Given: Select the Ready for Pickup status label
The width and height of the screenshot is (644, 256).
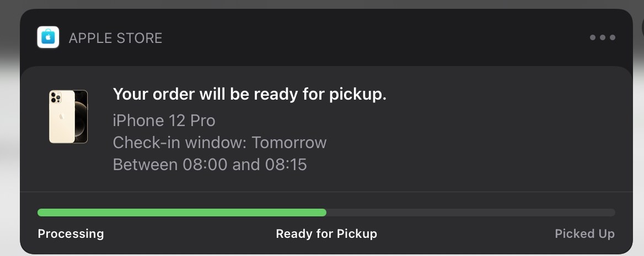Looking at the screenshot, I should pyautogui.click(x=326, y=234).
